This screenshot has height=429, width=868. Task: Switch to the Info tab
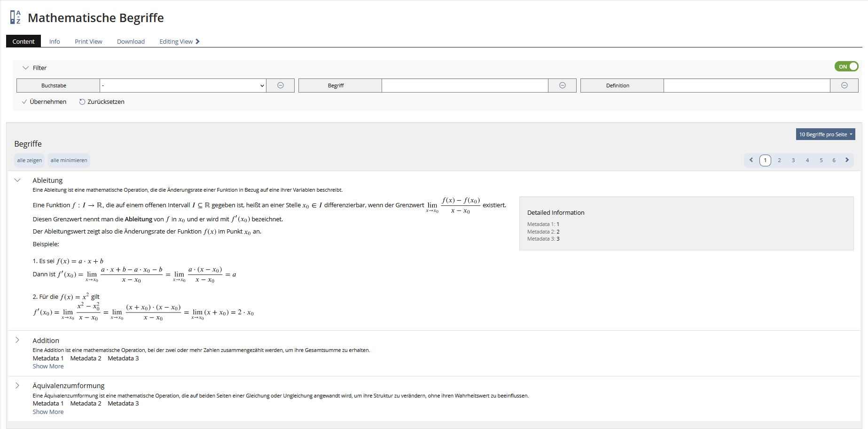55,41
